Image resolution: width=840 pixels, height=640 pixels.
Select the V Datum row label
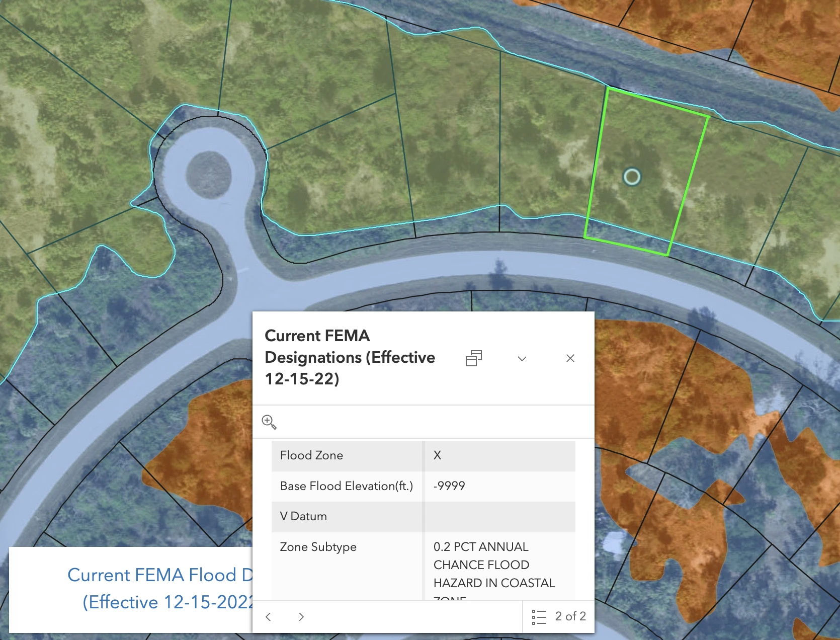tap(303, 516)
